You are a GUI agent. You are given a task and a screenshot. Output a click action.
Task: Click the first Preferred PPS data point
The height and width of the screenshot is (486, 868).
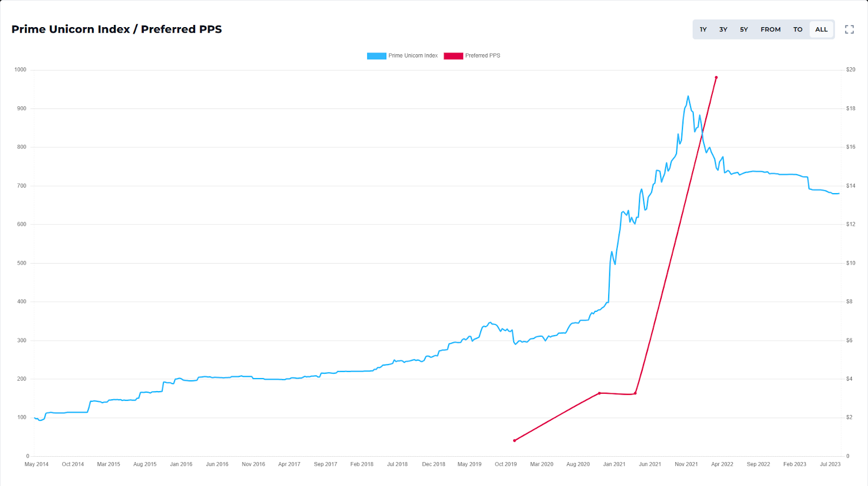pyautogui.click(x=514, y=440)
